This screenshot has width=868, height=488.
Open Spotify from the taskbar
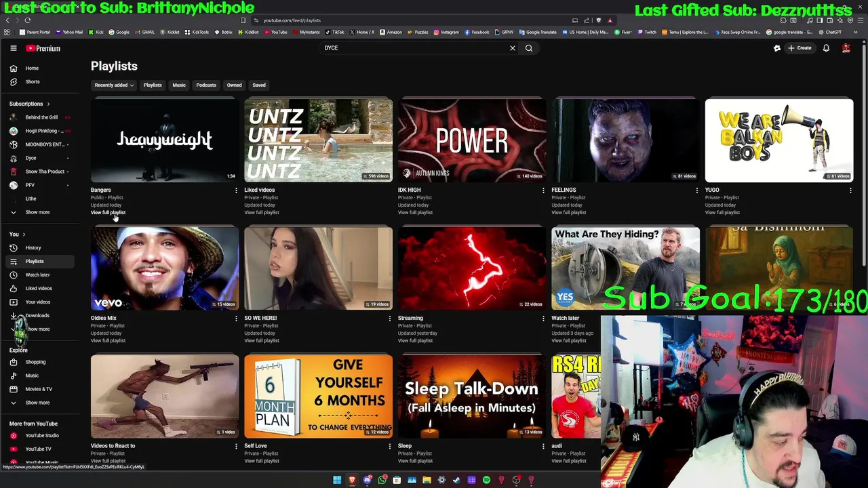click(x=486, y=480)
